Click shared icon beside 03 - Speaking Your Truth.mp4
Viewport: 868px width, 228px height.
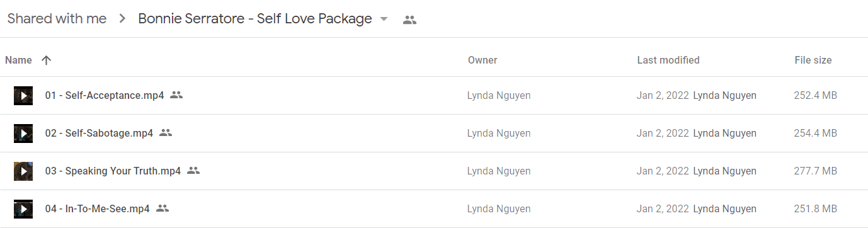[x=193, y=171]
